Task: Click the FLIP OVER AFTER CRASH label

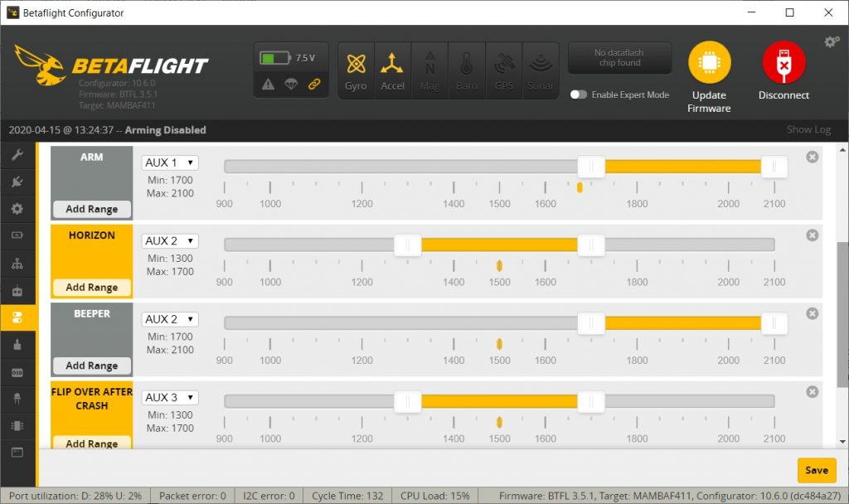Action: point(91,399)
